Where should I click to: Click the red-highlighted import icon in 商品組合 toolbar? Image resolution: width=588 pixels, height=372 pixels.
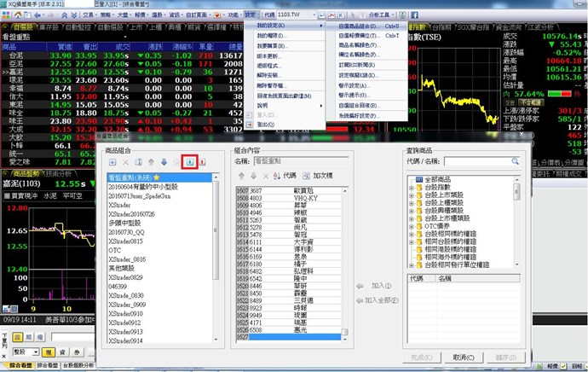pyautogui.click(x=189, y=161)
